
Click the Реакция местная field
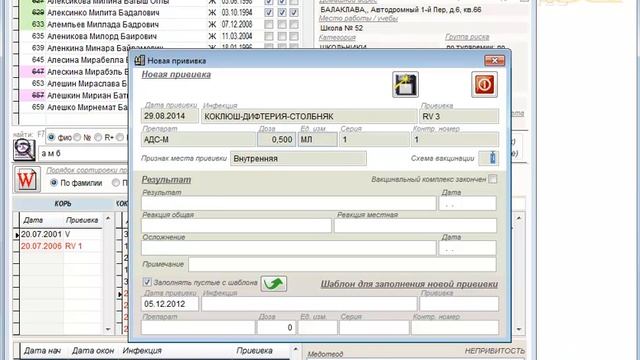pyautogui.click(x=415, y=226)
